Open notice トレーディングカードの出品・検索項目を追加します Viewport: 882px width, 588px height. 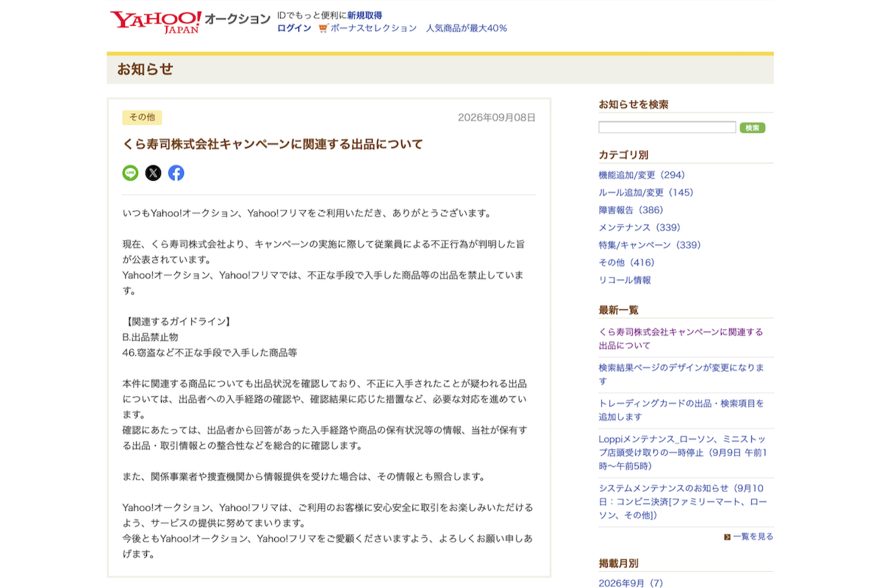[681, 410]
